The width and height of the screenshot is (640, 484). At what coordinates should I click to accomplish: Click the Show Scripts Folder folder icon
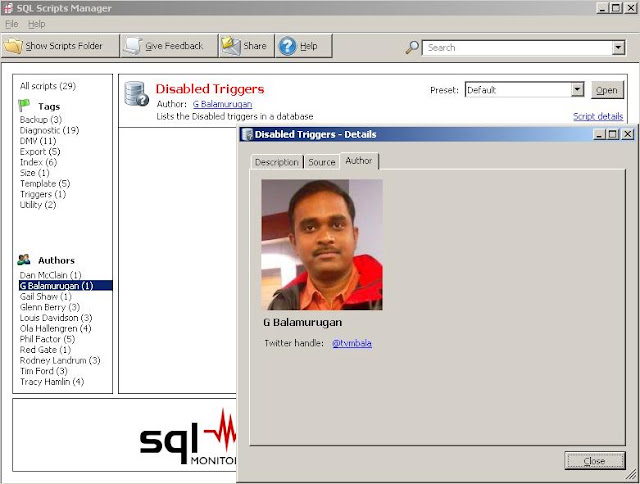point(13,46)
